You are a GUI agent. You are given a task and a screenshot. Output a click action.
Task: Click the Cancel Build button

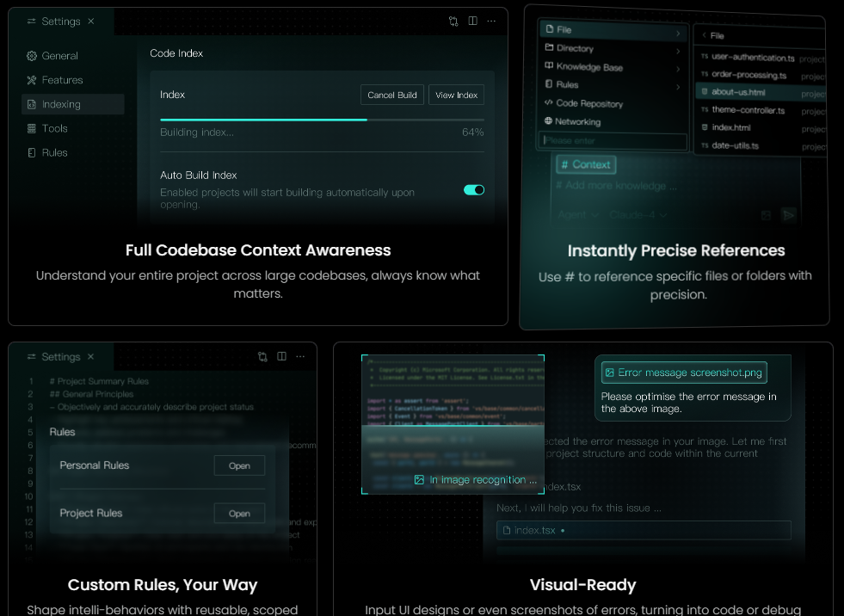point(391,95)
